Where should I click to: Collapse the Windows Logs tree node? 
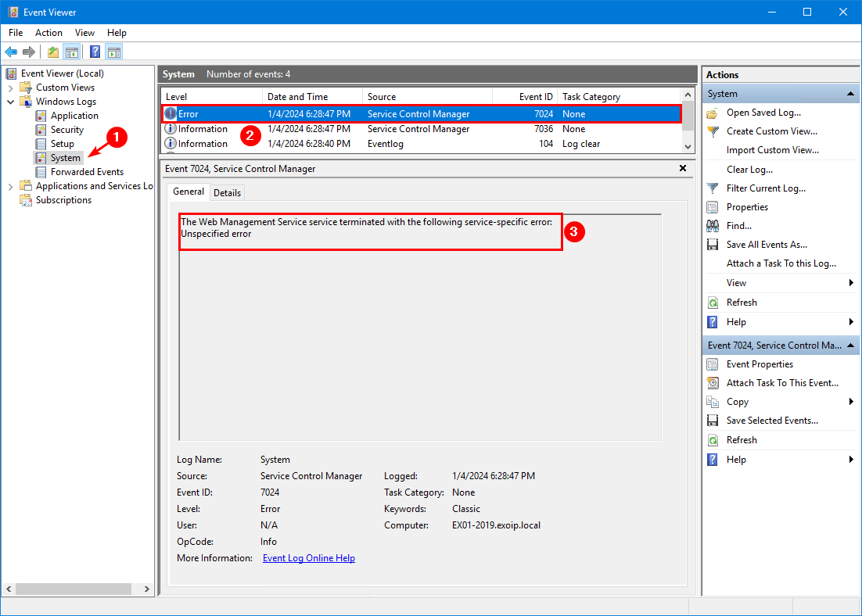pyautogui.click(x=11, y=102)
